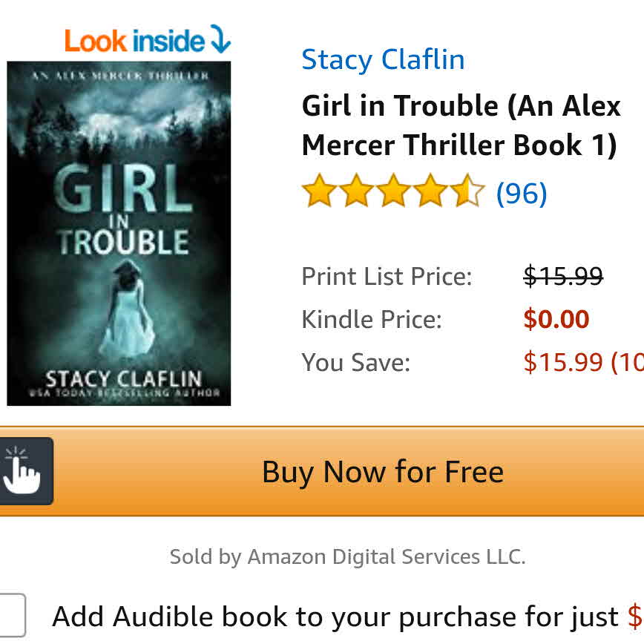
Task: Click the You Save $15.99 amount
Action: coord(584,362)
